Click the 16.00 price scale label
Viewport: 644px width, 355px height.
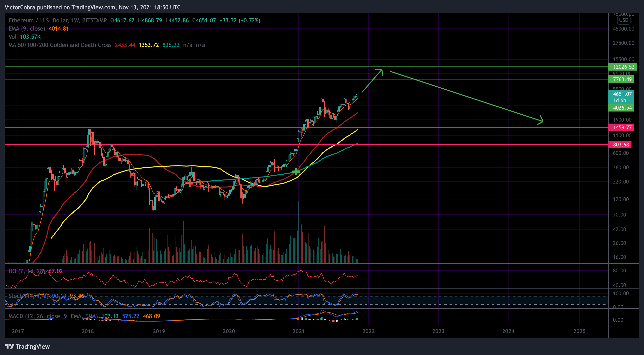(x=619, y=257)
